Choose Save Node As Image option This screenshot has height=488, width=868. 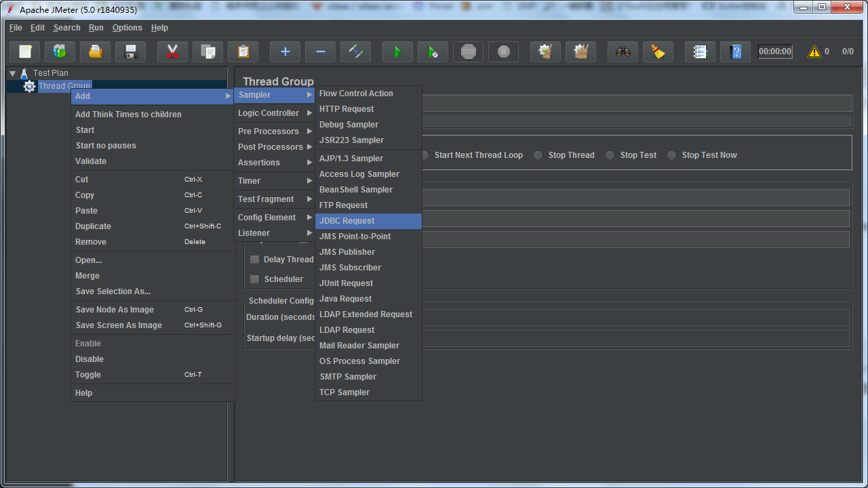click(153, 310)
